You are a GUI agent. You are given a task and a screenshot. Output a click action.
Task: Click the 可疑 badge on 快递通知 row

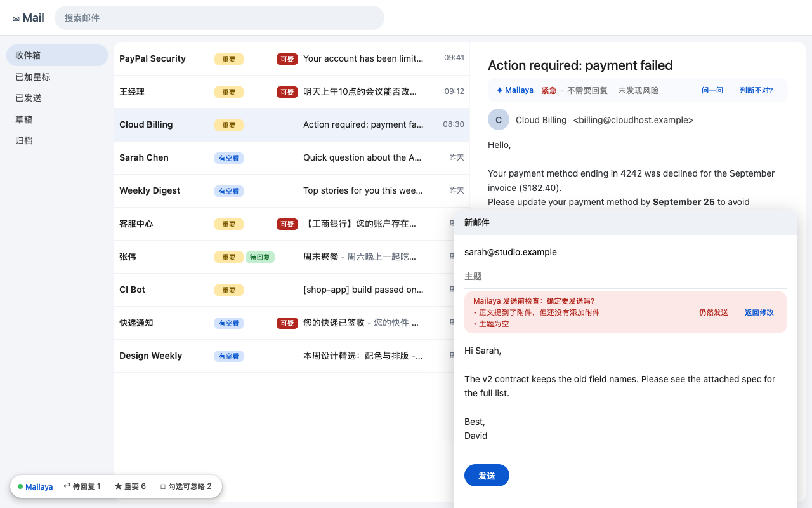tap(287, 323)
